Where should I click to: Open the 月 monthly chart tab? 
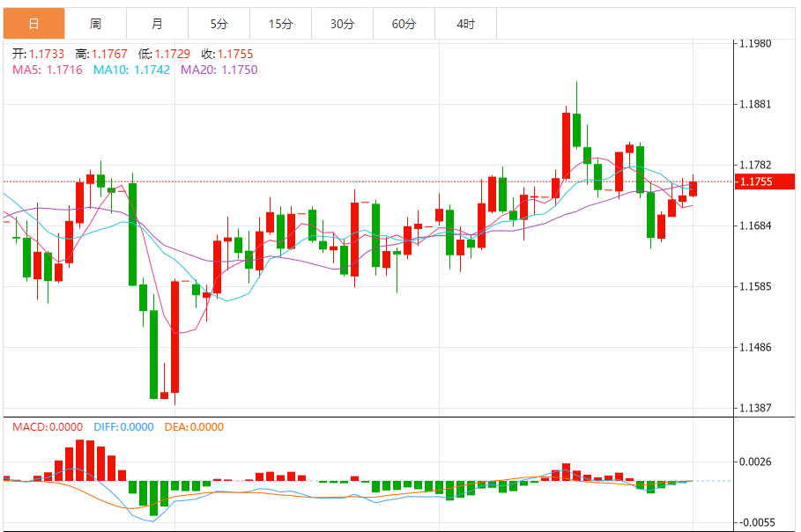(x=158, y=24)
